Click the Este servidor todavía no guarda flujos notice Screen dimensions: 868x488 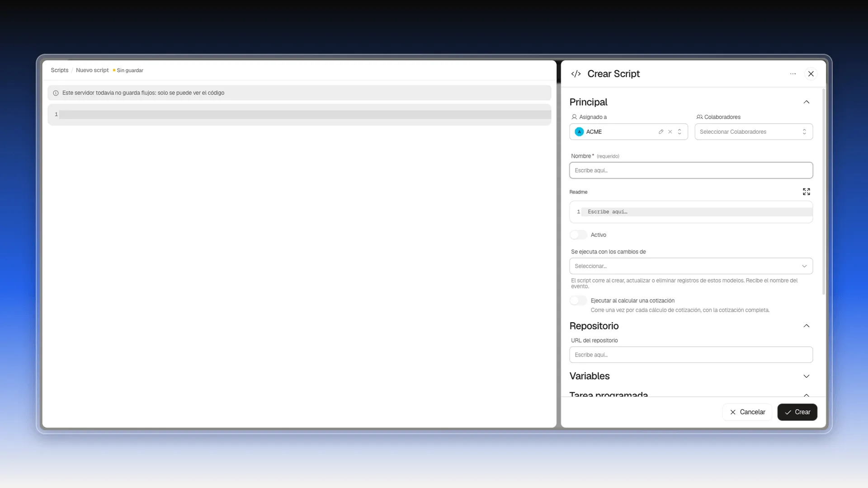coord(299,93)
